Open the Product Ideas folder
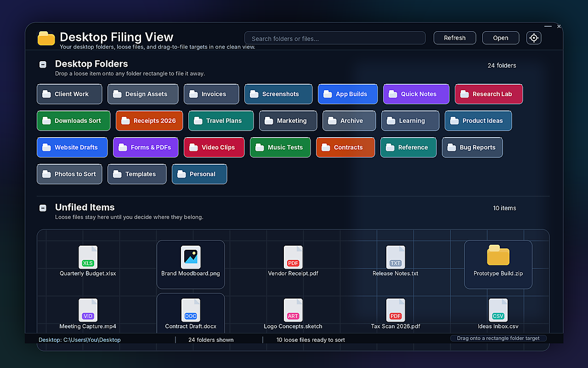Viewport: 588px width, 368px height. pos(478,121)
